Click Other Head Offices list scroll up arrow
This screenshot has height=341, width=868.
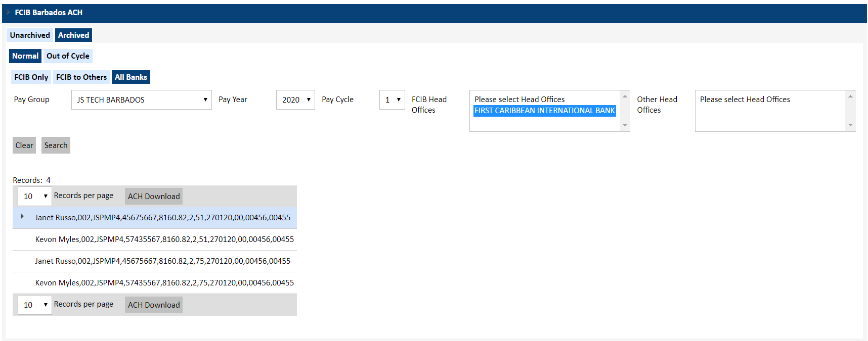click(851, 96)
